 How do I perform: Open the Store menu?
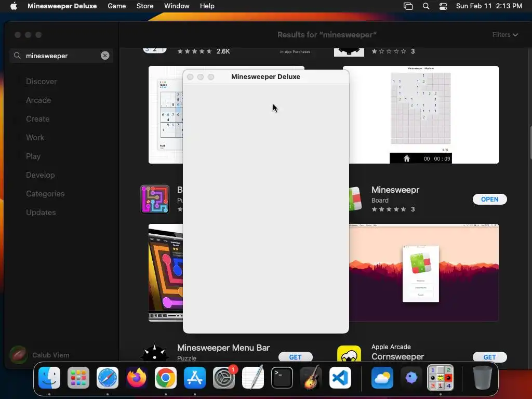click(x=145, y=6)
